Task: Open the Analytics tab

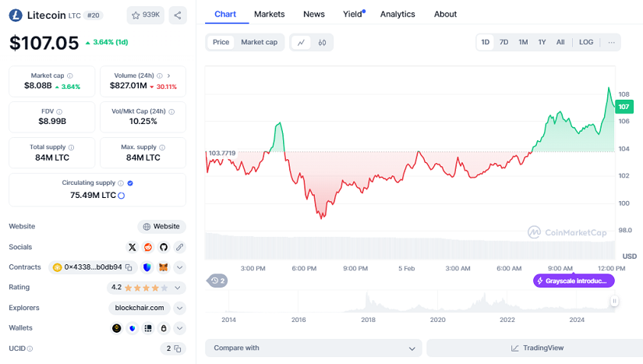Action: coord(397,14)
